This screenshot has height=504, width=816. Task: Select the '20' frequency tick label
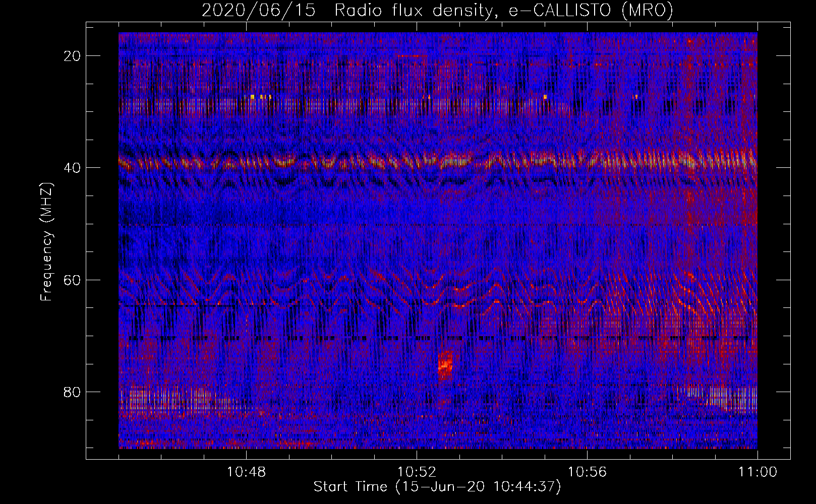[72, 56]
